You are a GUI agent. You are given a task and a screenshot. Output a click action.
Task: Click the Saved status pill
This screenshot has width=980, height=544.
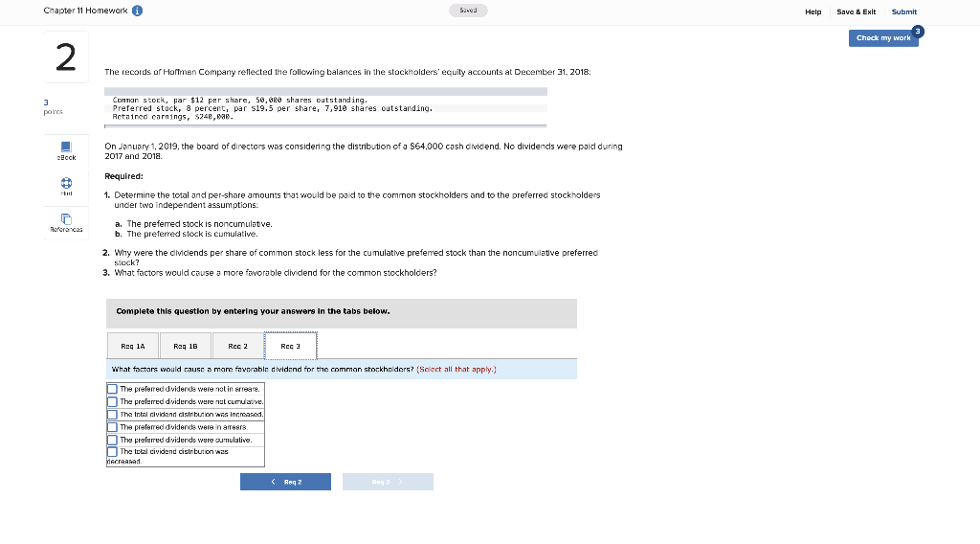coord(468,10)
